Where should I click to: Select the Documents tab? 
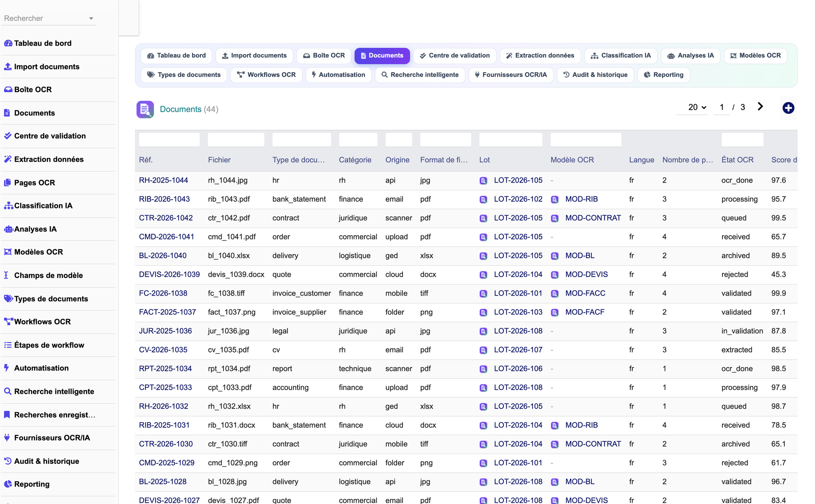[x=382, y=56]
